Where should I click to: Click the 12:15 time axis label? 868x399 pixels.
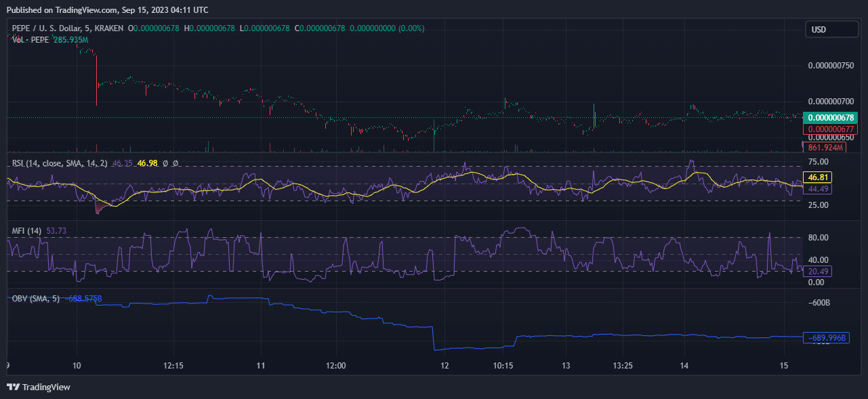pos(173,365)
